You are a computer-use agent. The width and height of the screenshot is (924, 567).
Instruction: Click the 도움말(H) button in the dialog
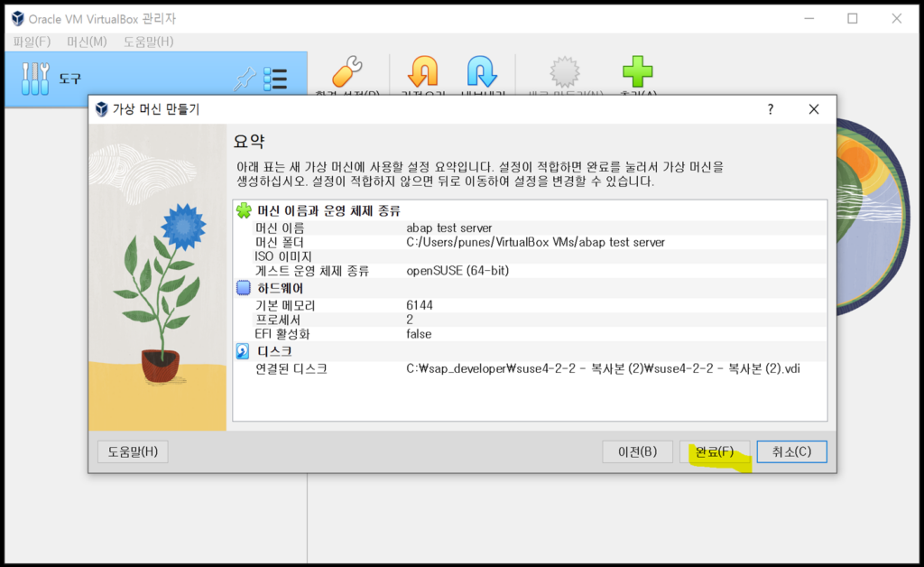point(133,451)
